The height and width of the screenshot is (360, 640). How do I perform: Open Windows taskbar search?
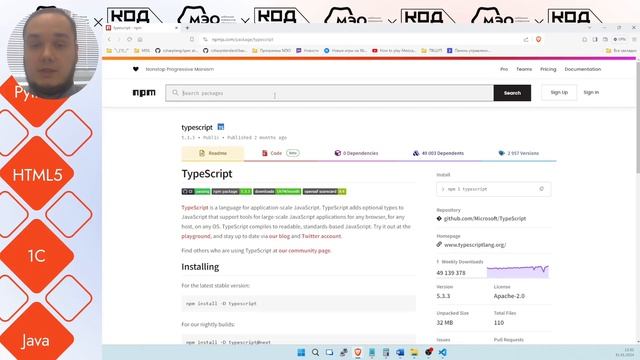(x=316, y=352)
